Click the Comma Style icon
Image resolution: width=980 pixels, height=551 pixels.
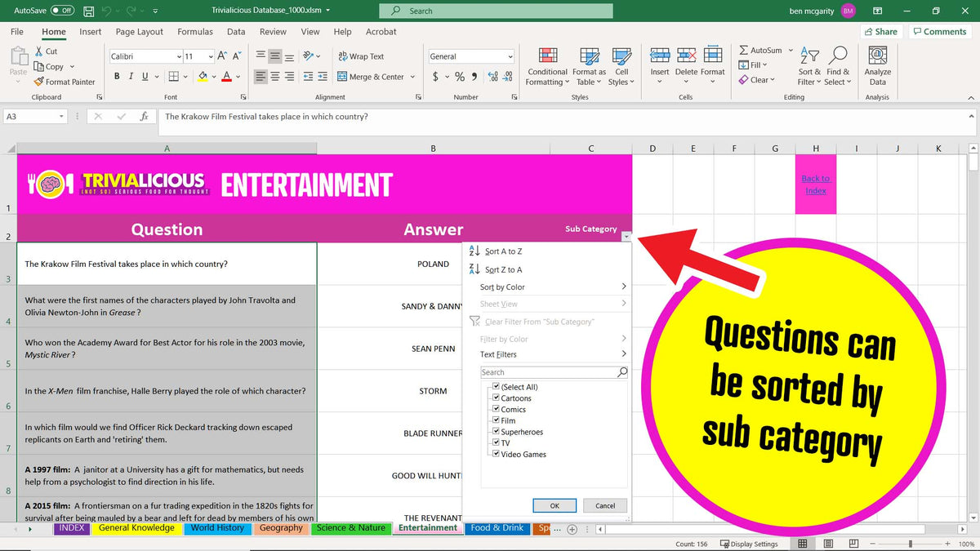click(x=474, y=76)
